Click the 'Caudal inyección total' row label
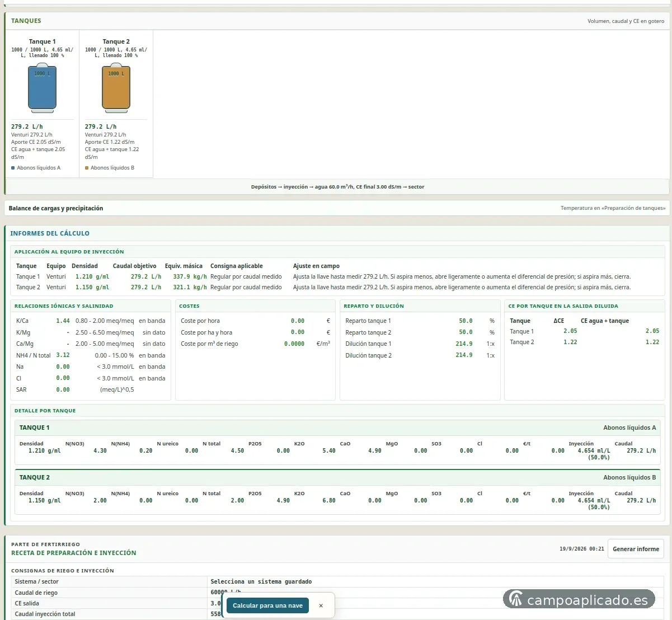This screenshot has height=620, width=672. [x=45, y=614]
